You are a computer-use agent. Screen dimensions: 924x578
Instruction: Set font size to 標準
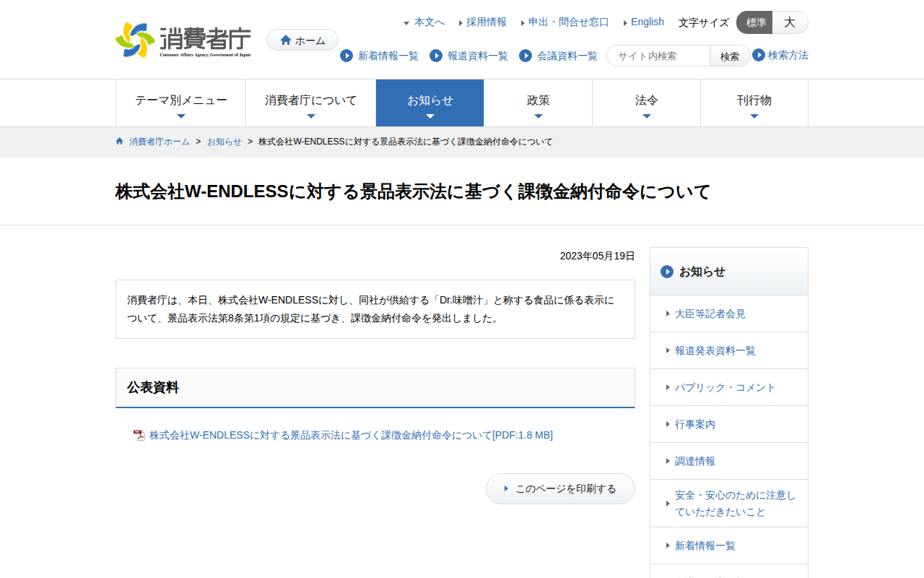click(x=755, y=22)
